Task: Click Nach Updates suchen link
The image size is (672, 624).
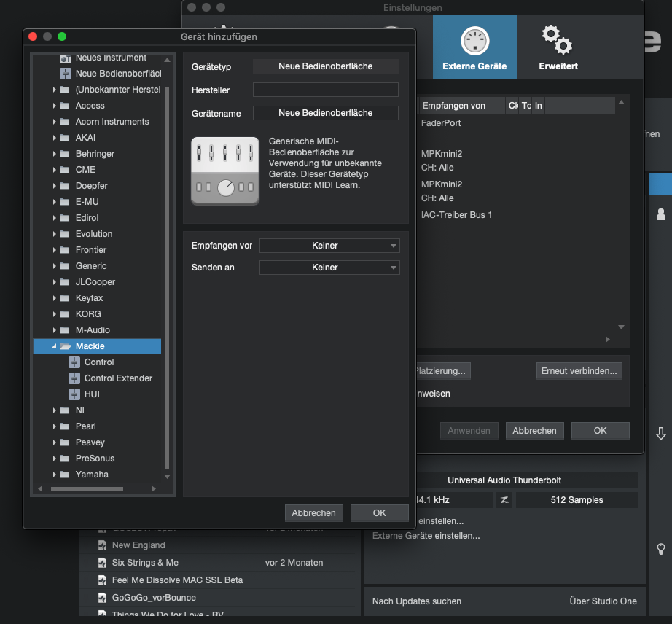Action: (x=417, y=601)
